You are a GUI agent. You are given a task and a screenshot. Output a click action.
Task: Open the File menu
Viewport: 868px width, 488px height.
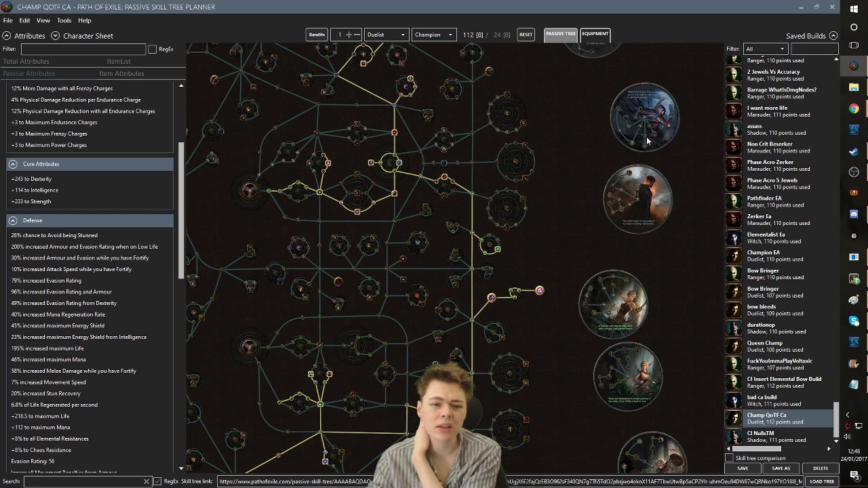pos(7,20)
